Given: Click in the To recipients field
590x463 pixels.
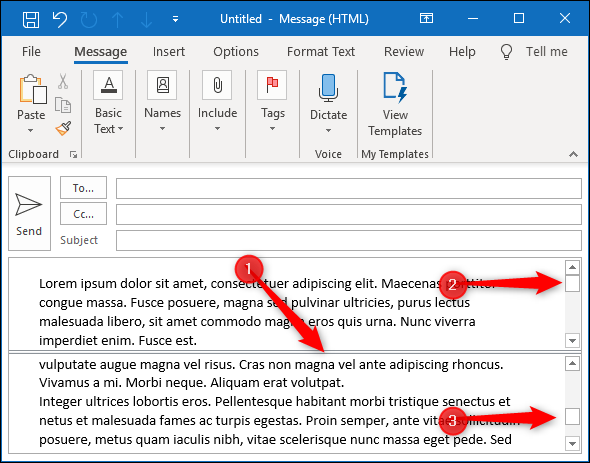Looking at the screenshot, I should [349, 189].
